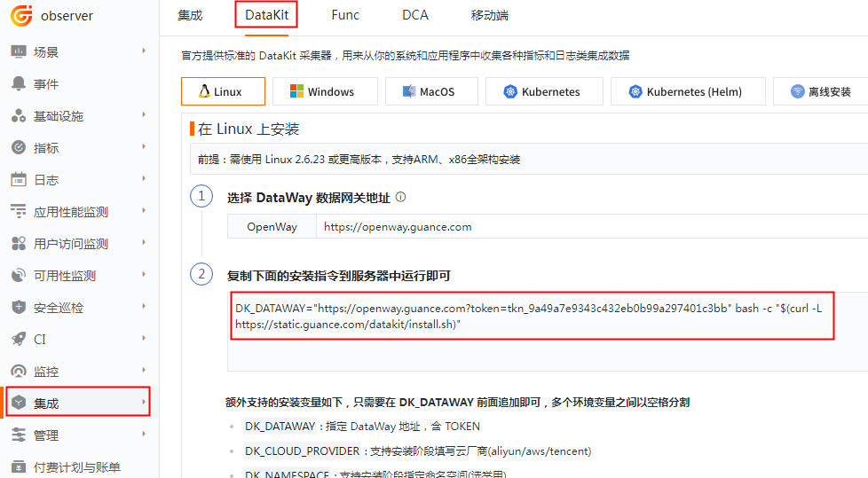Click the openway.guance.com address field
868x478 pixels.
(592, 227)
